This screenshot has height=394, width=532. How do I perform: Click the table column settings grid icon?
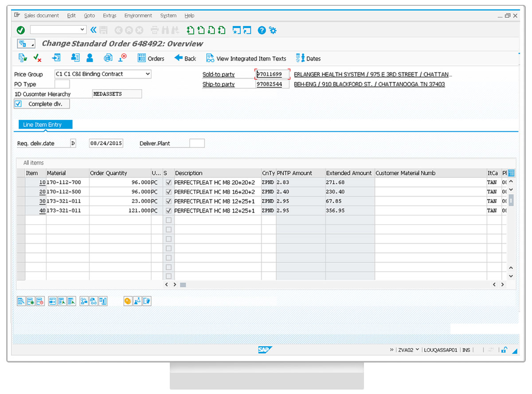tap(511, 173)
